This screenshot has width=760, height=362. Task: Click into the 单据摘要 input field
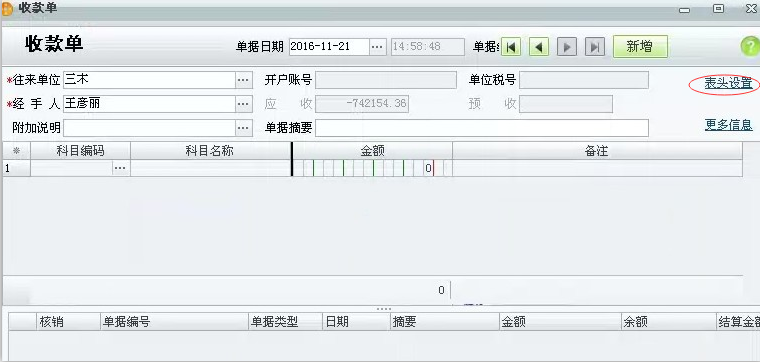pyautogui.click(x=482, y=128)
